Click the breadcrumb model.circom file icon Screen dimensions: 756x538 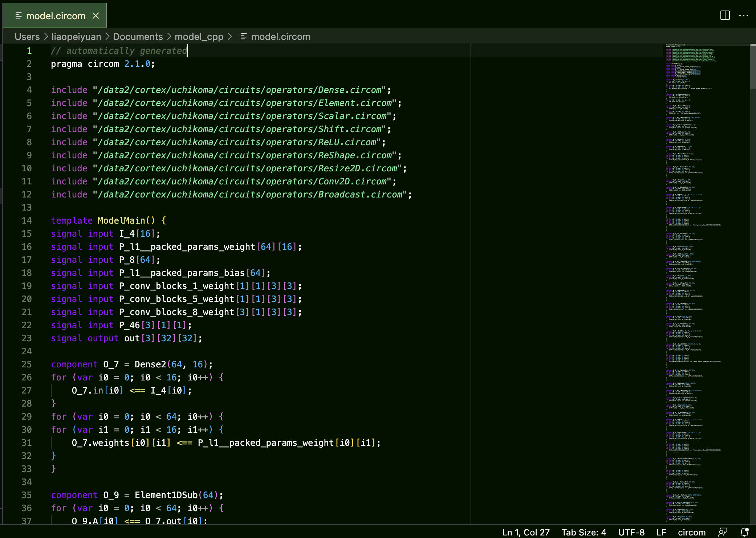click(244, 36)
